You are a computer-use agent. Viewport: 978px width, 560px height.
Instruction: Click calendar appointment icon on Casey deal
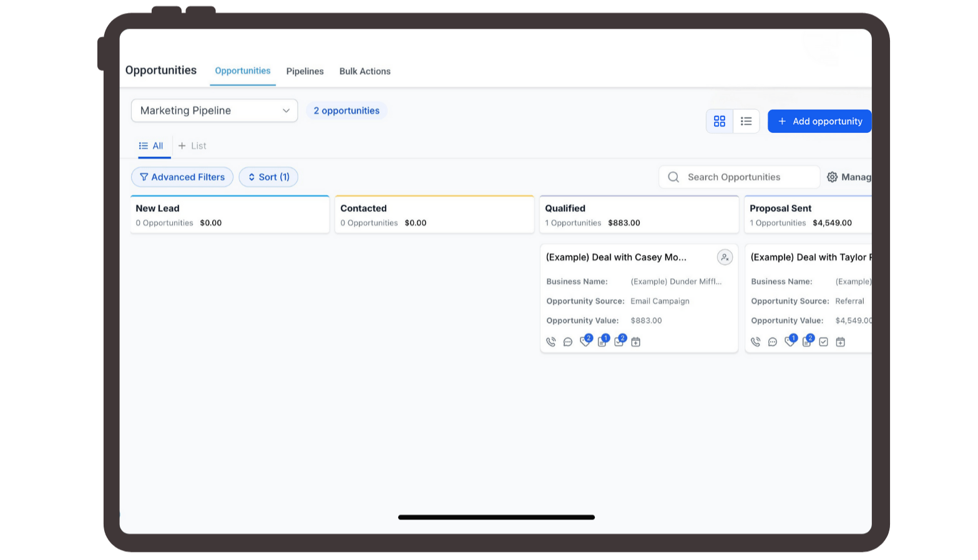point(635,342)
